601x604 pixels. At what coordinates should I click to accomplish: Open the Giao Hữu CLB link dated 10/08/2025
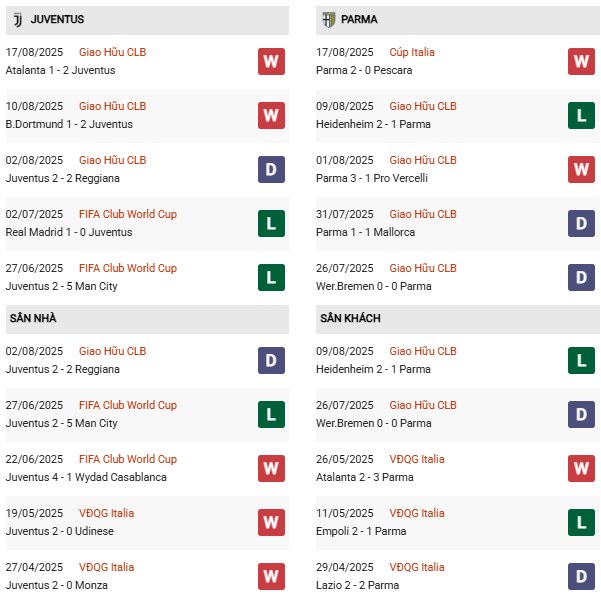(112, 106)
